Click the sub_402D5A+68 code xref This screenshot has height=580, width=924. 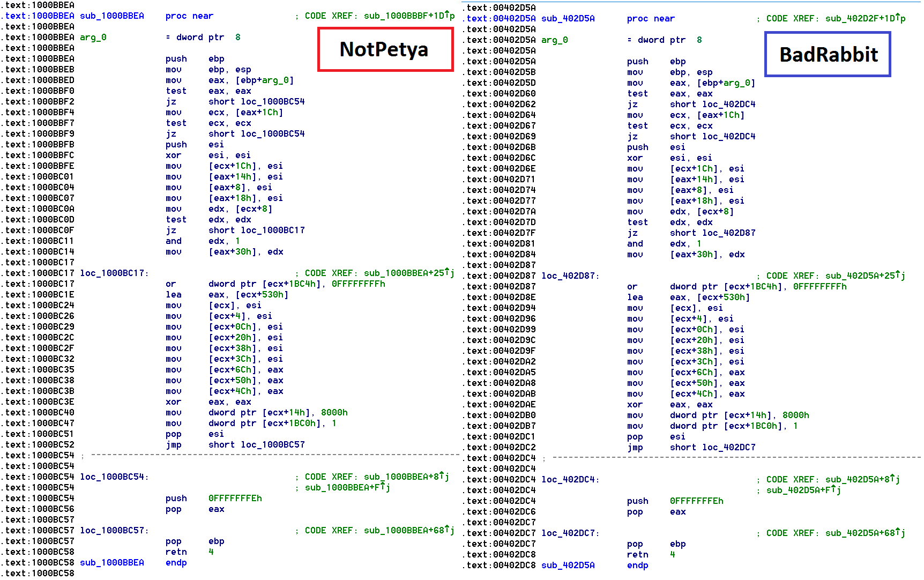(x=862, y=533)
